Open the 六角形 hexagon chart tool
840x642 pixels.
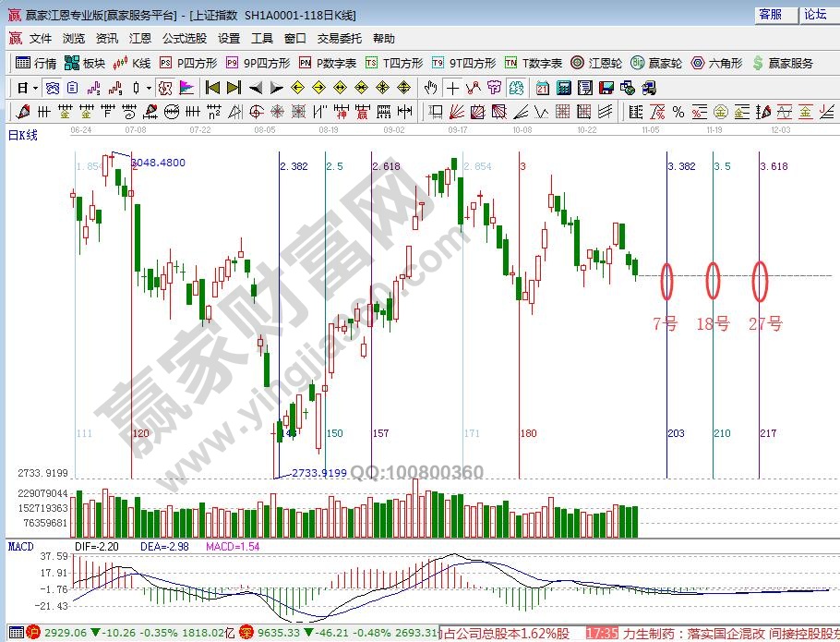pyautogui.click(x=715, y=64)
